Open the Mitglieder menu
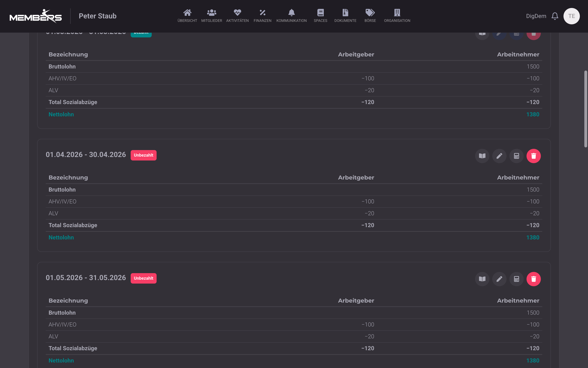 pyautogui.click(x=211, y=16)
